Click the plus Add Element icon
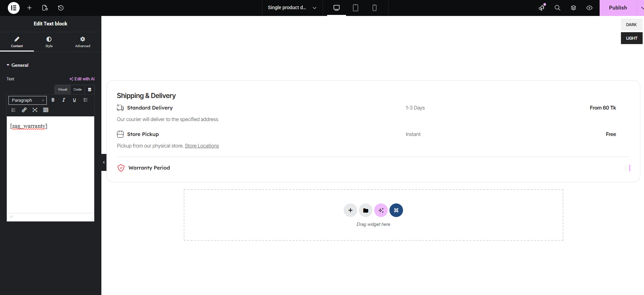This screenshot has height=295, width=644. coord(29,8)
